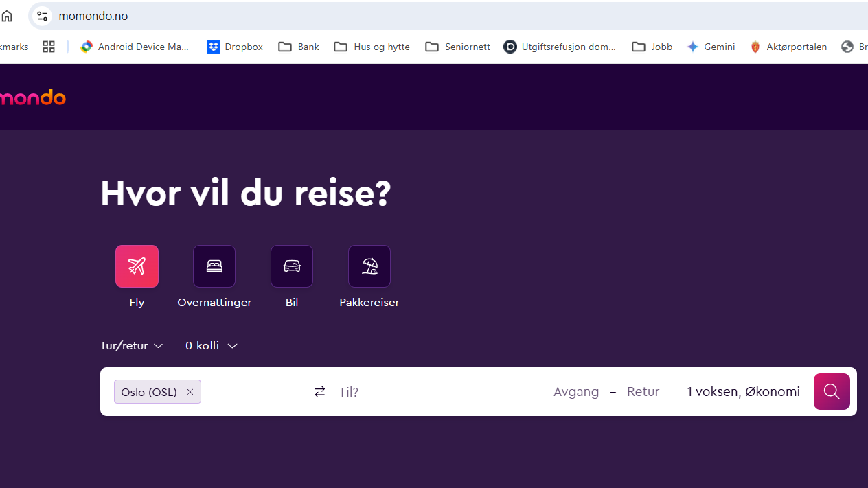This screenshot has width=868, height=488.
Task: Expand the Tur/retur trip type dropdown
Action: tap(130, 345)
